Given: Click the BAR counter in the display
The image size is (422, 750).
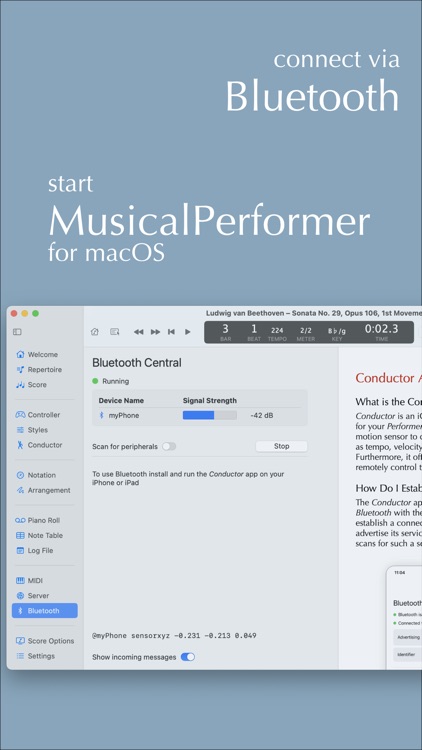Looking at the screenshot, I should [225, 332].
